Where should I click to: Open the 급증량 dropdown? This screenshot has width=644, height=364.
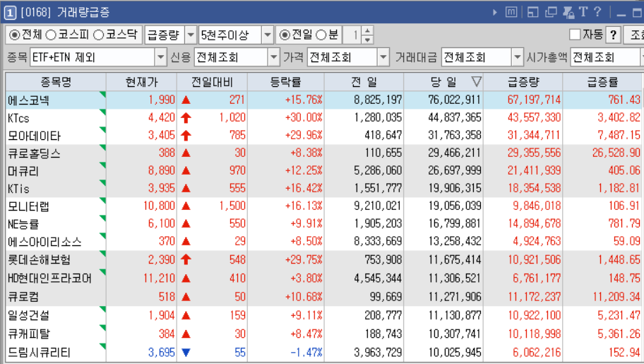pyautogui.click(x=191, y=35)
